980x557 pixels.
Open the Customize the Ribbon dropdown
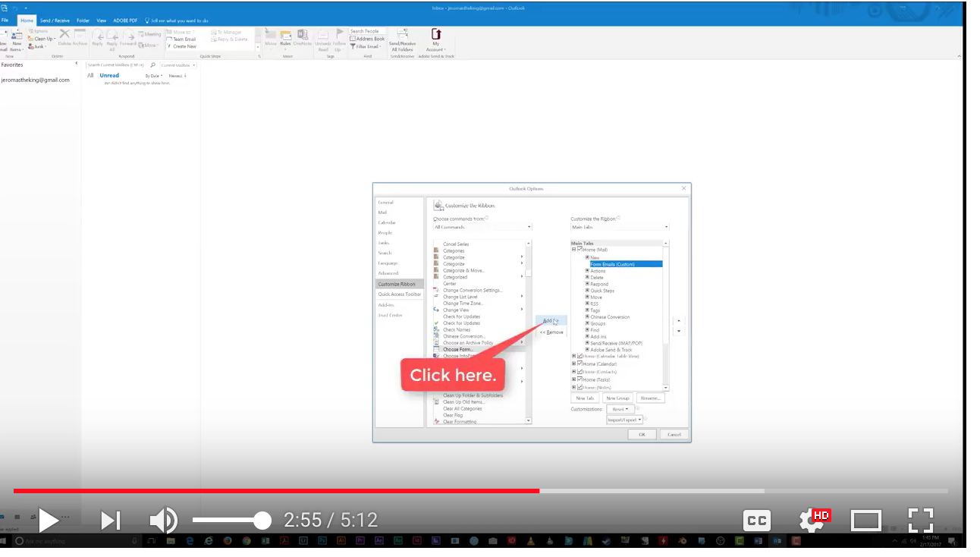tap(620, 227)
